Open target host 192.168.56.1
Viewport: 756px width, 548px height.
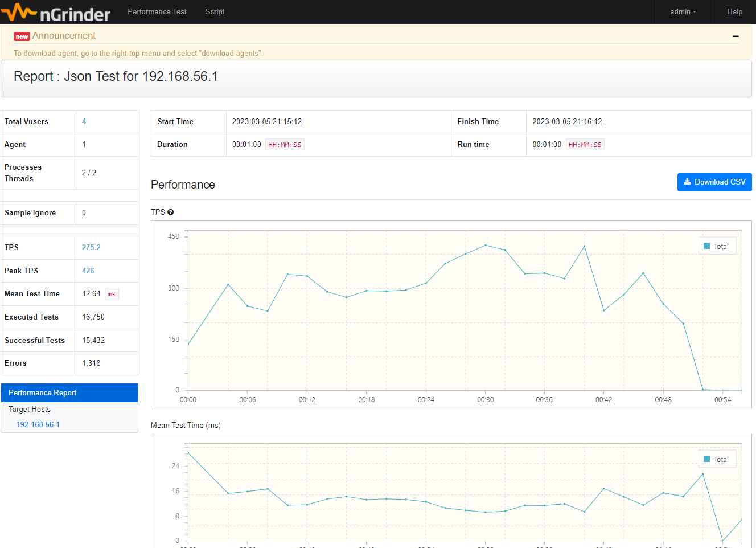point(38,425)
